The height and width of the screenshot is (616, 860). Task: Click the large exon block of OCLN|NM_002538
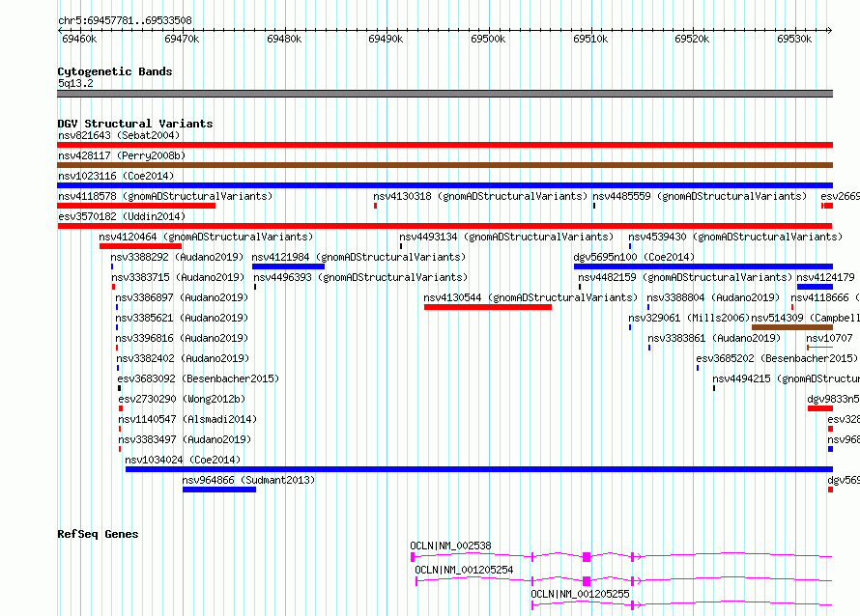[x=587, y=557]
